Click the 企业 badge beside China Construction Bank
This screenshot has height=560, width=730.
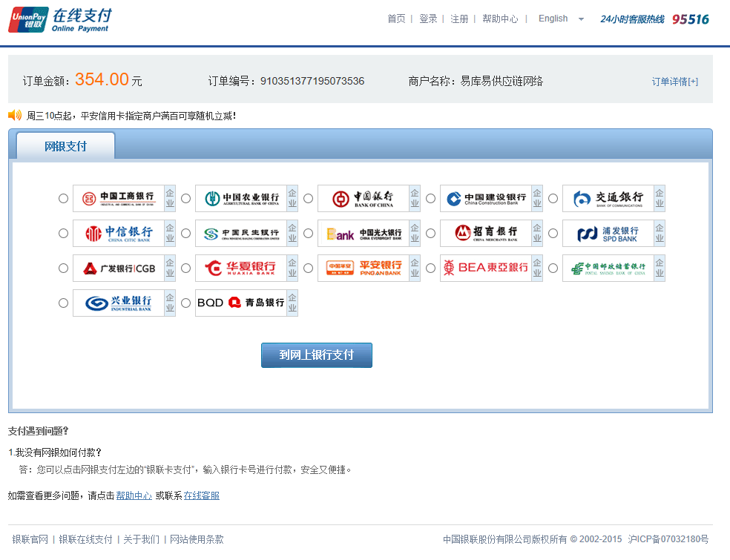(537, 198)
